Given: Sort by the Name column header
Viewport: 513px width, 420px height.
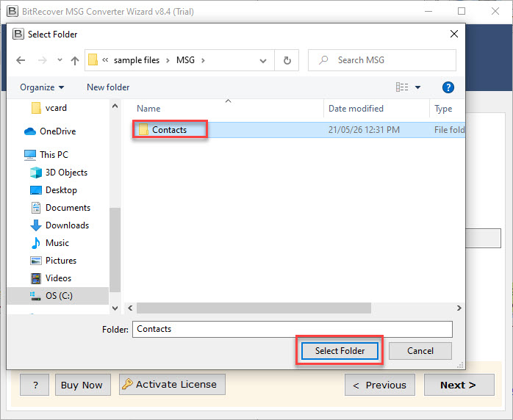Looking at the screenshot, I should [x=148, y=109].
